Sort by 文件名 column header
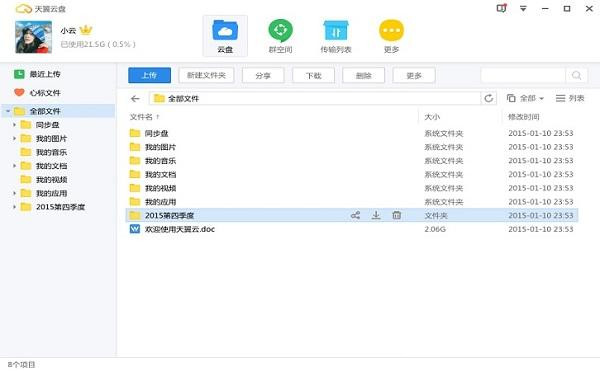 point(141,117)
